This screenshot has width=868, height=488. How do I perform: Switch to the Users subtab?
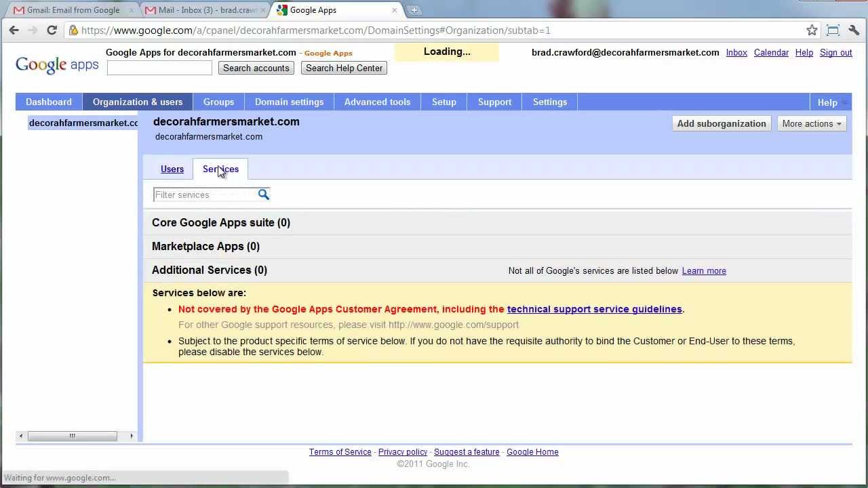pyautogui.click(x=172, y=169)
